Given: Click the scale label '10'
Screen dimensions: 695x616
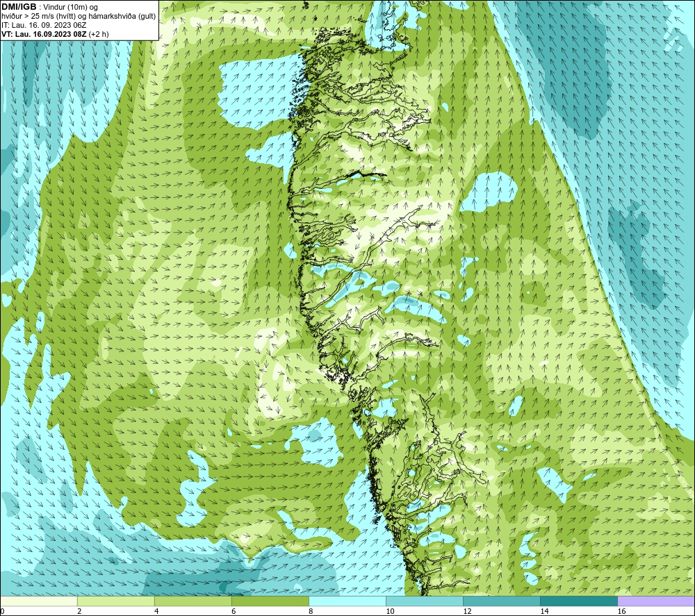Looking at the screenshot, I should click(x=390, y=611).
